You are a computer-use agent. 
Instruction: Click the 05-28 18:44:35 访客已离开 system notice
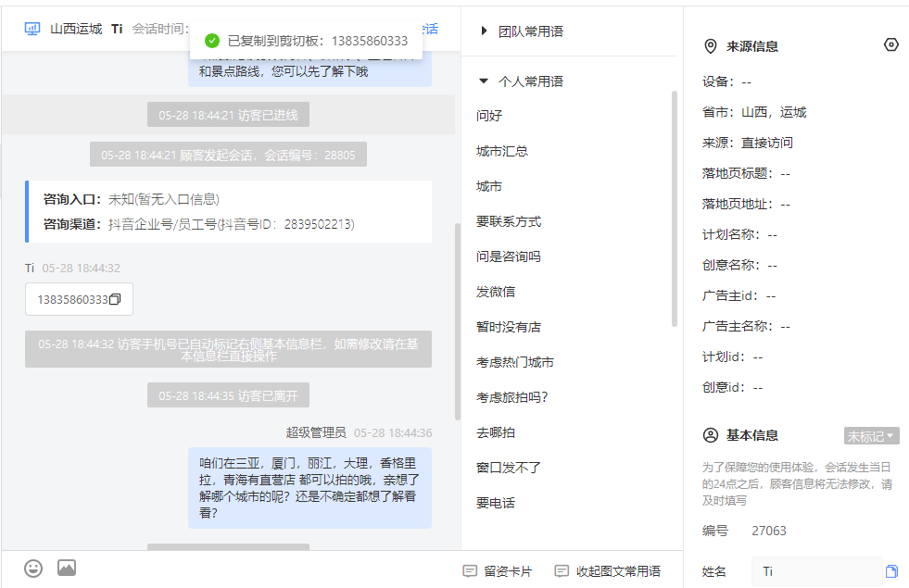[x=229, y=395]
